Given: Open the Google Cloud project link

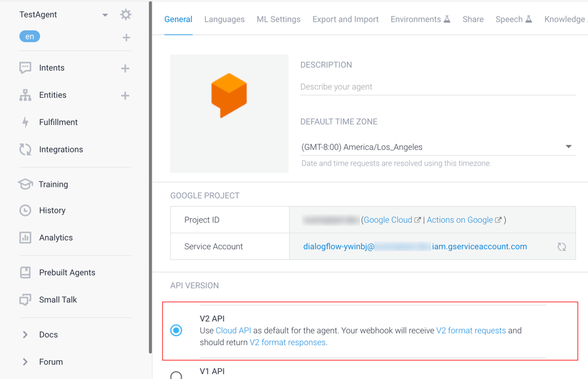Looking at the screenshot, I should click(x=388, y=220).
